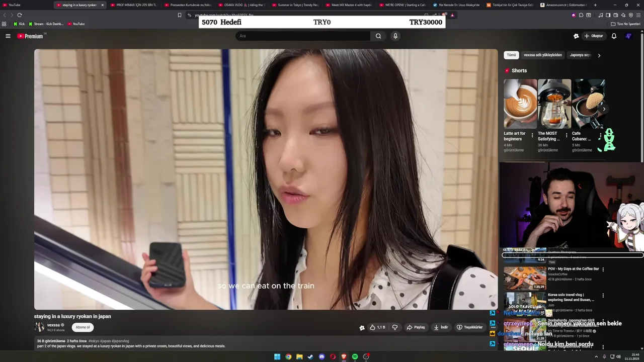This screenshot has width=644, height=362.
Task: Open OBS Studio from the taskbar
Action: pyautogui.click(x=366, y=357)
